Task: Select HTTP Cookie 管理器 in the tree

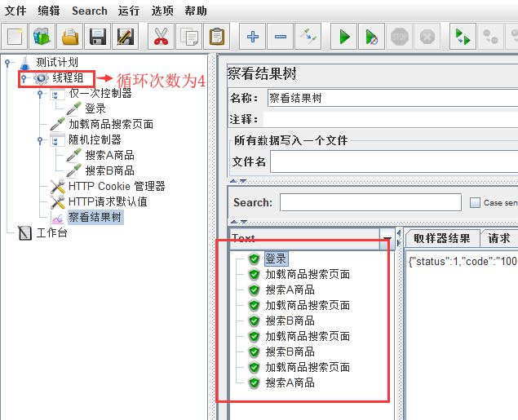Action: pos(117,186)
